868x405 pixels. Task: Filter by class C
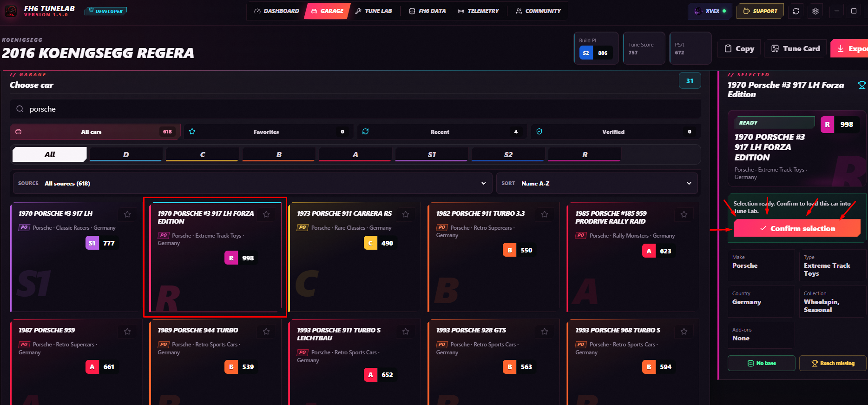[203, 154]
